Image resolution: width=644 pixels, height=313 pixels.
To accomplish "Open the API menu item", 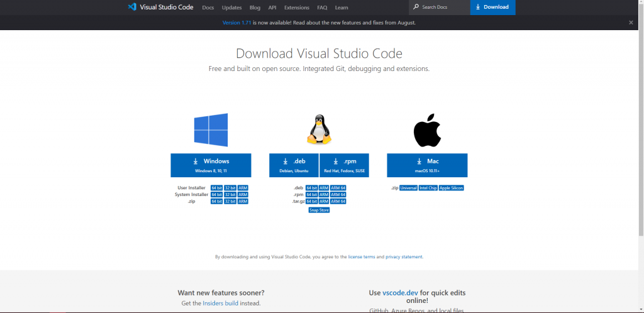I will pyautogui.click(x=272, y=8).
